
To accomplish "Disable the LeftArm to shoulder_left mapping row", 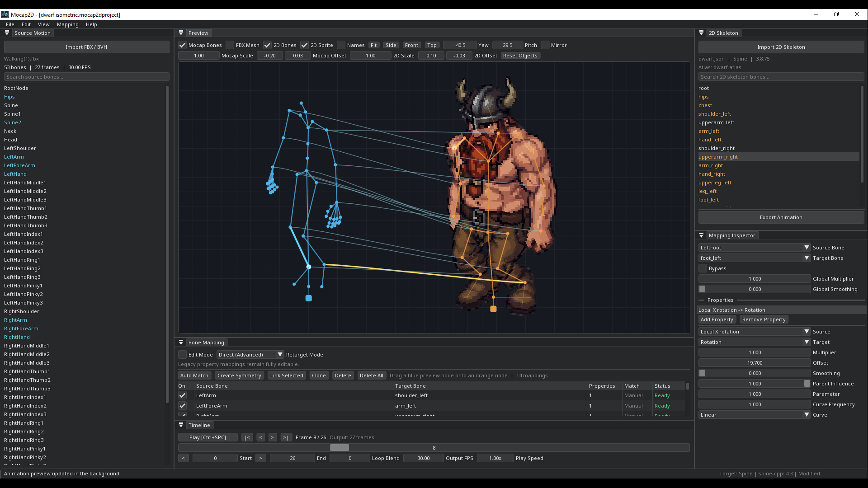I will tap(183, 395).
